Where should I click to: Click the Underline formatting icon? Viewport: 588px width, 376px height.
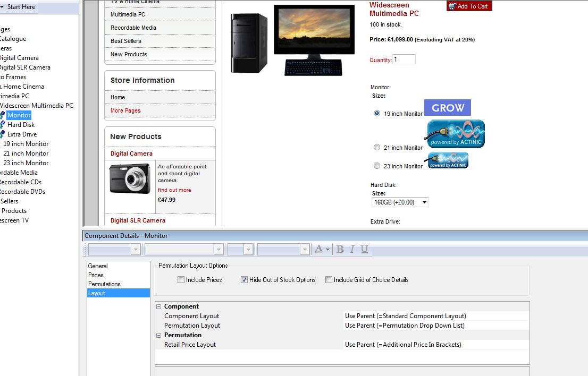point(364,249)
